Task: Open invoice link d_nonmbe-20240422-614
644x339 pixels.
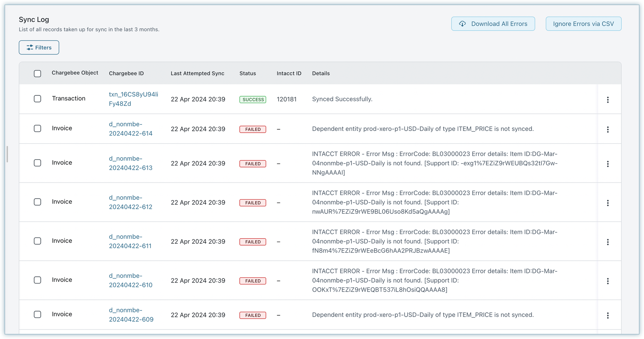Action: tap(130, 129)
